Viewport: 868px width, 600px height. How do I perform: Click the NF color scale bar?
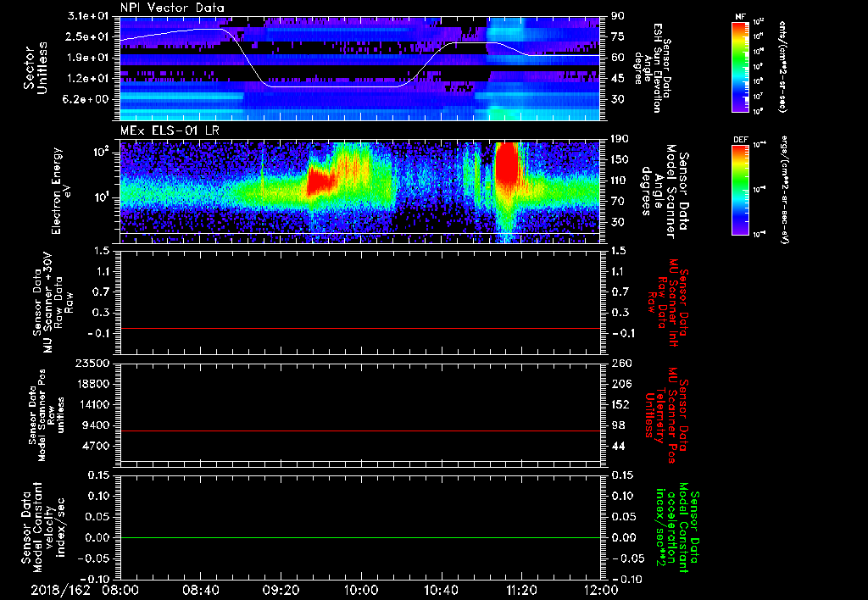pyautogui.click(x=740, y=66)
